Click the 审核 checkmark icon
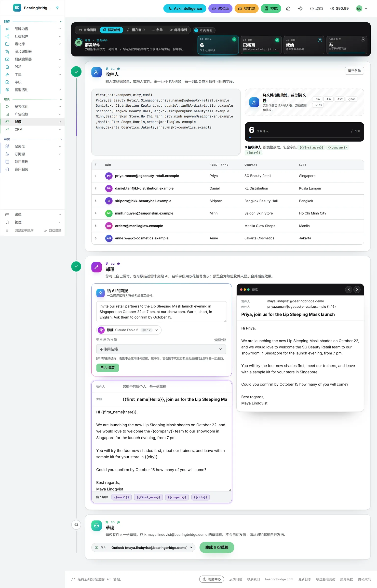 pyautogui.click(x=7, y=82)
